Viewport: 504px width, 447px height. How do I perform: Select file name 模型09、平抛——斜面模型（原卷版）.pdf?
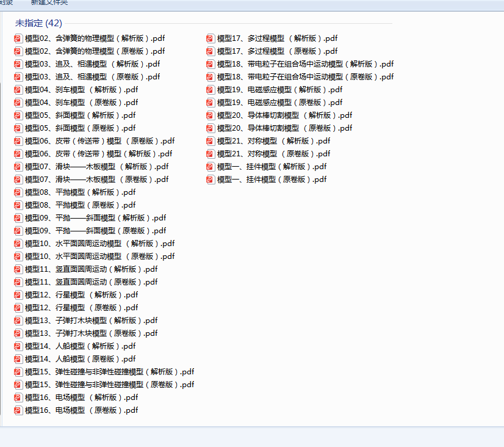[95, 231]
